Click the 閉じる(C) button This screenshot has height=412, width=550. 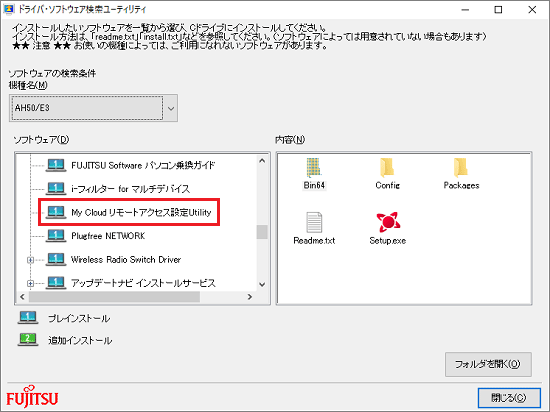509,398
